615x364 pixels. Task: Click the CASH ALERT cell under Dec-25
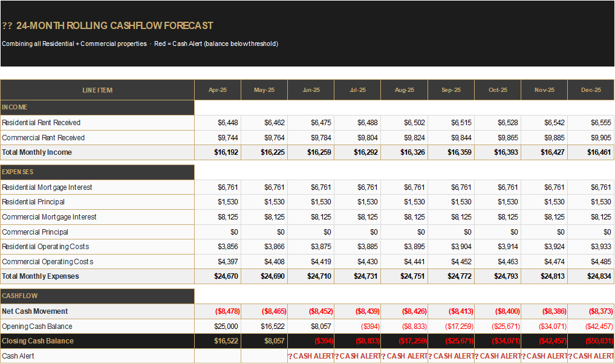(x=591, y=356)
